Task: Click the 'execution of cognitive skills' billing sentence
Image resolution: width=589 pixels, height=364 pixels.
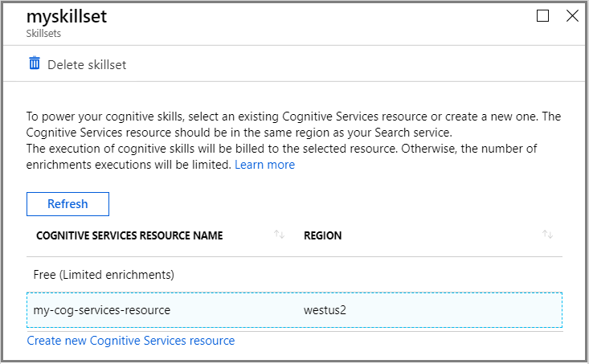Action: pyautogui.click(x=241, y=149)
